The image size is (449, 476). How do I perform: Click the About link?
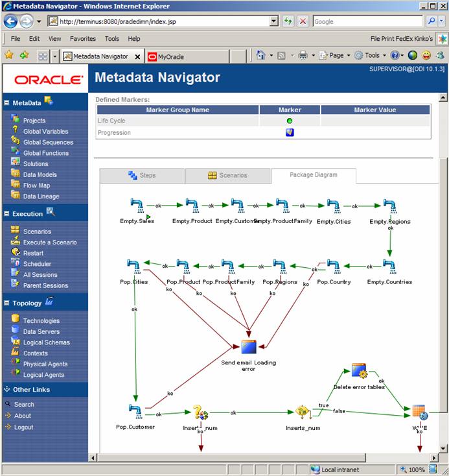point(23,416)
